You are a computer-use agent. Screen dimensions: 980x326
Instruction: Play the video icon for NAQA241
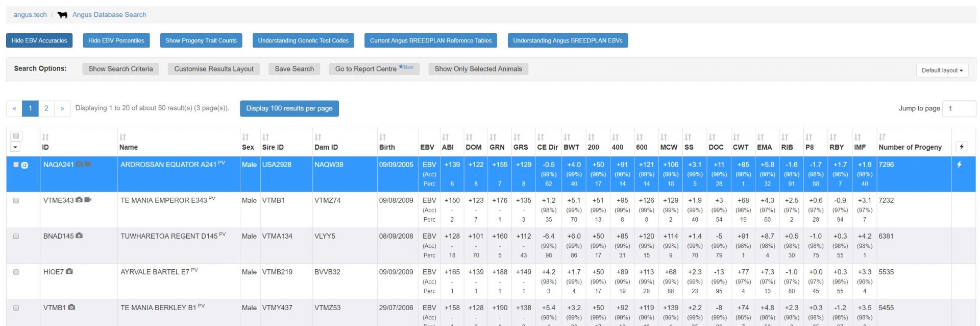[88, 165]
